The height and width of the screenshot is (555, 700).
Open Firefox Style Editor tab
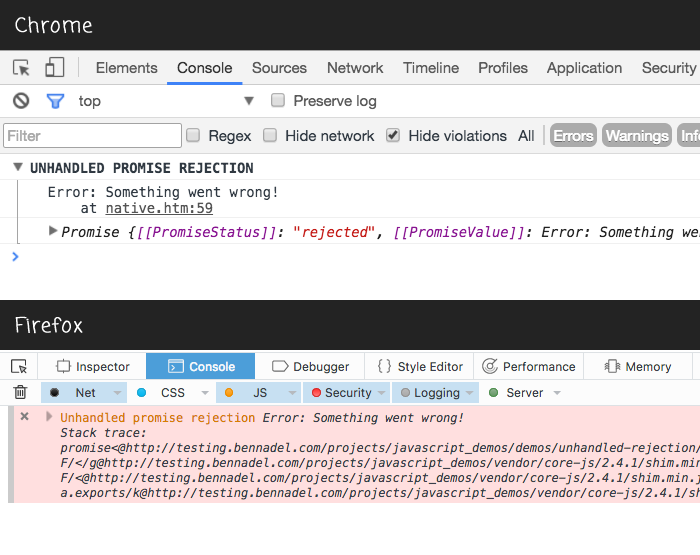(420, 367)
